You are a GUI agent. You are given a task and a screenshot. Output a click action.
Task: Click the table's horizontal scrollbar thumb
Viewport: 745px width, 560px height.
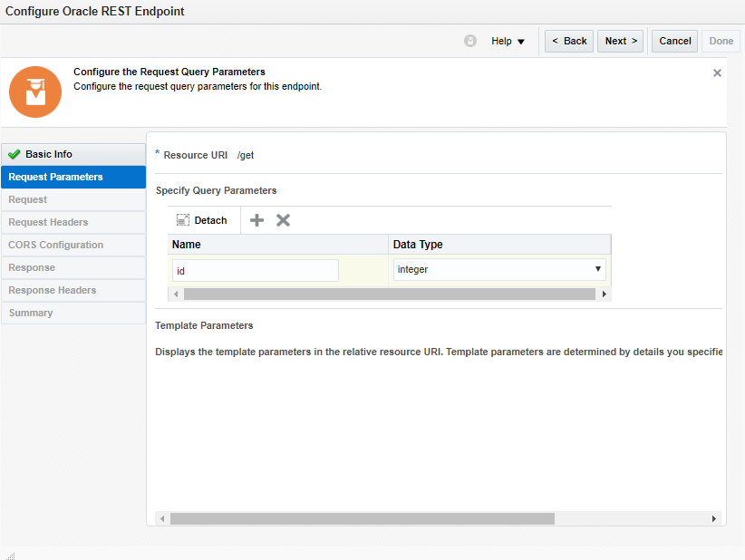tap(390, 294)
